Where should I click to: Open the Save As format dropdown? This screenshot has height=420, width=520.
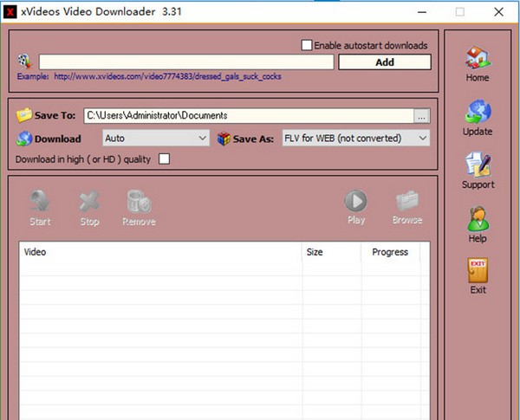coord(356,138)
